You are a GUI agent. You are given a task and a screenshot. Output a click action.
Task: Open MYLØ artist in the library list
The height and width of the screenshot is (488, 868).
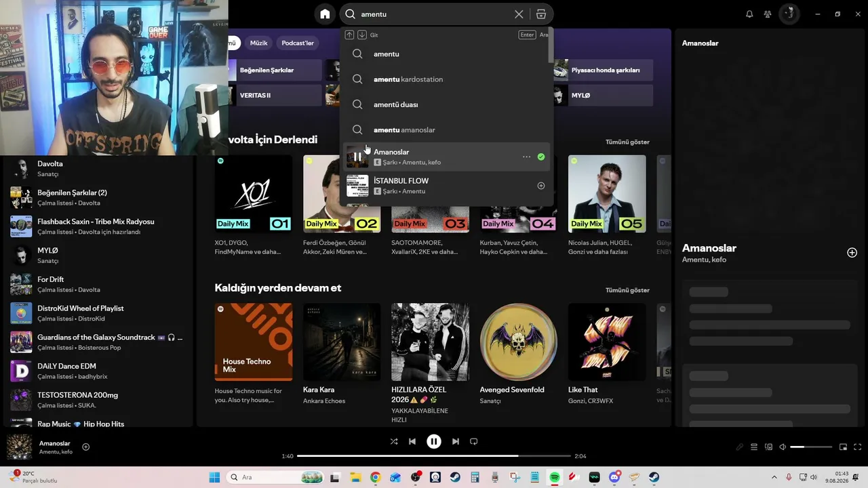coord(97,256)
